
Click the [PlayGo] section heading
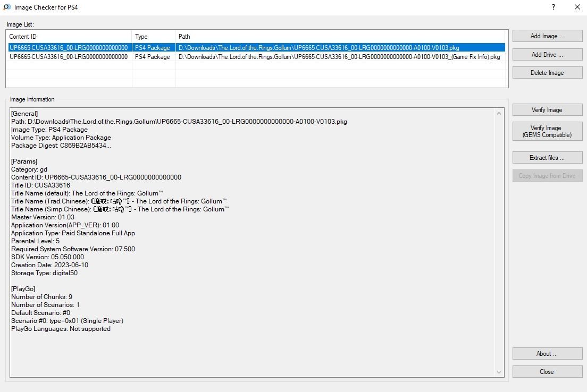click(23, 289)
